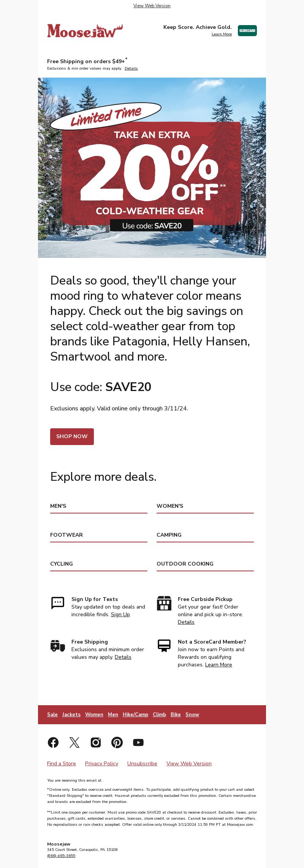Click the 20% off hero banner
Viewport: 304px width, 868px height.
(x=152, y=168)
